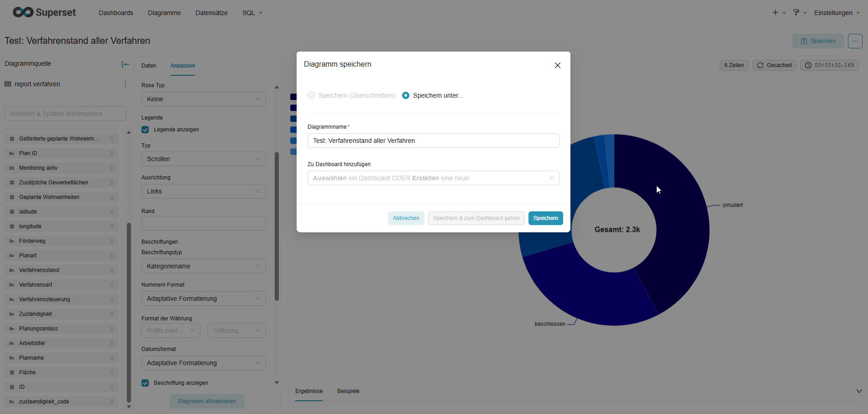Click the Gecached refresh icon
Screen dimensions: 868x414
tap(760, 65)
